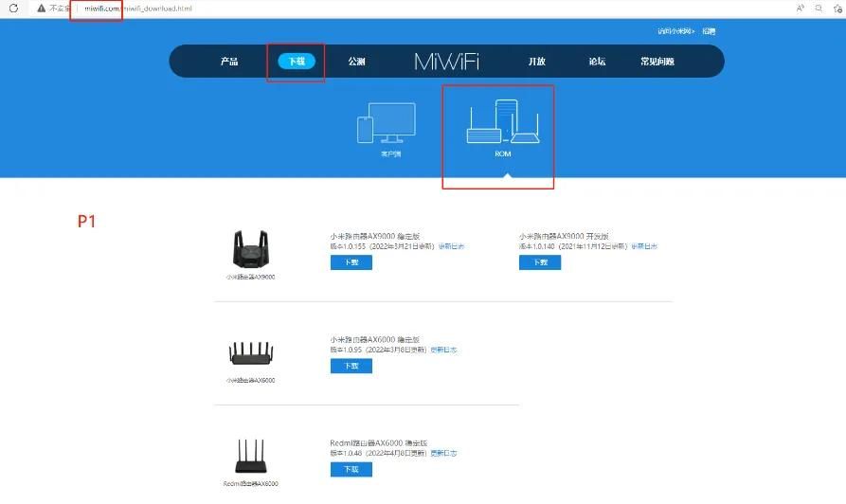Open changelog link for AX9000 稳定版
Image resolution: width=846 pixels, height=504 pixels.
tap(451, 246)
